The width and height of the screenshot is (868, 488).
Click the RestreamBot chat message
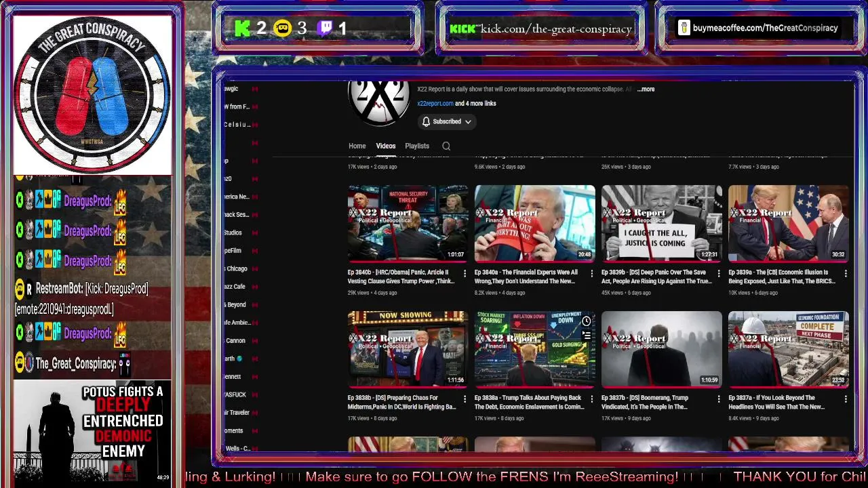(92, 298)
